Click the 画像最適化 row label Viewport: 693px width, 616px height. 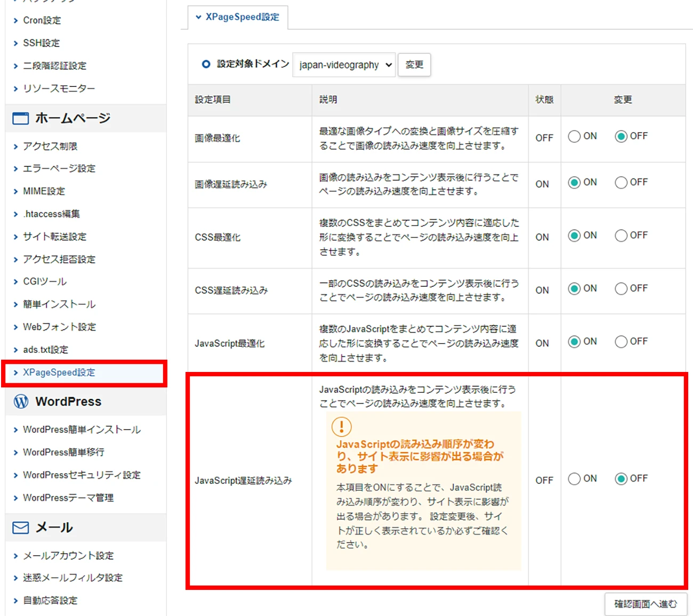217,139
